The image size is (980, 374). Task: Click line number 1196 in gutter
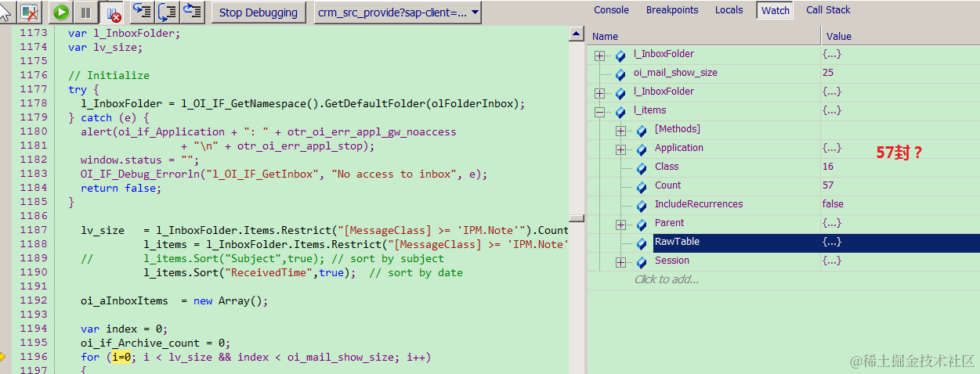pyautogui.click(x=34, y=357)
